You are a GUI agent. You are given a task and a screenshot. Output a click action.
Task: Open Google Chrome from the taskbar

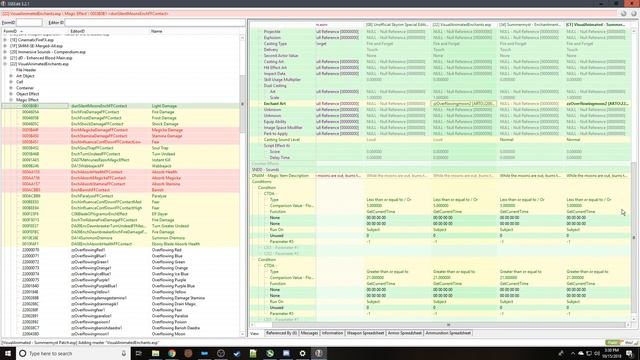pyautogui.click(x=172, y=353)
